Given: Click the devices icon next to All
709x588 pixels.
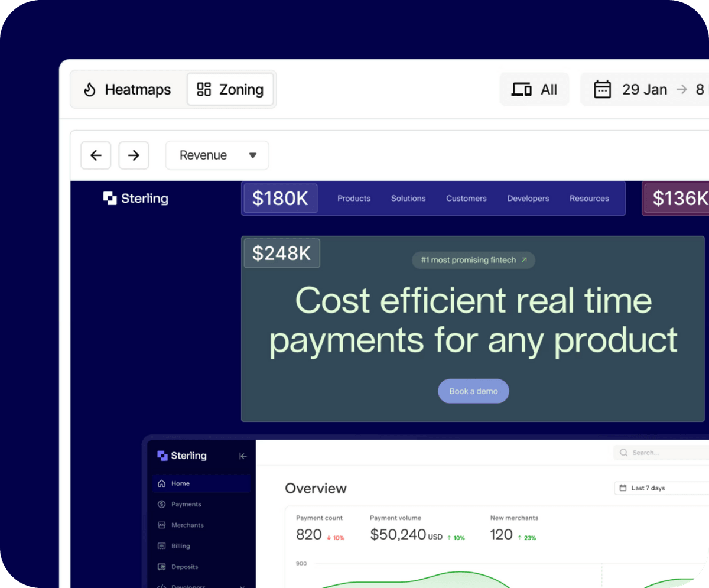Looking at the screenshot, I should coord(521,90).
